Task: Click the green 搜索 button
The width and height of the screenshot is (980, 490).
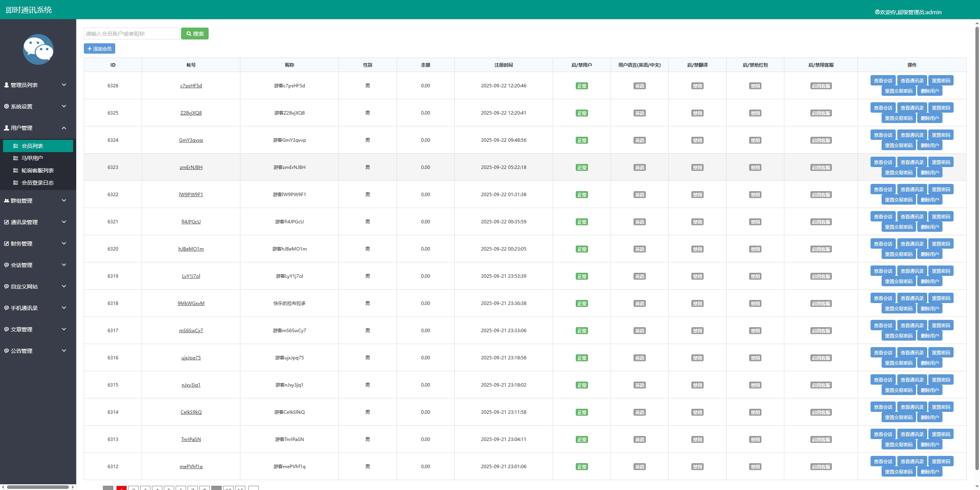Action: point(194,34)
